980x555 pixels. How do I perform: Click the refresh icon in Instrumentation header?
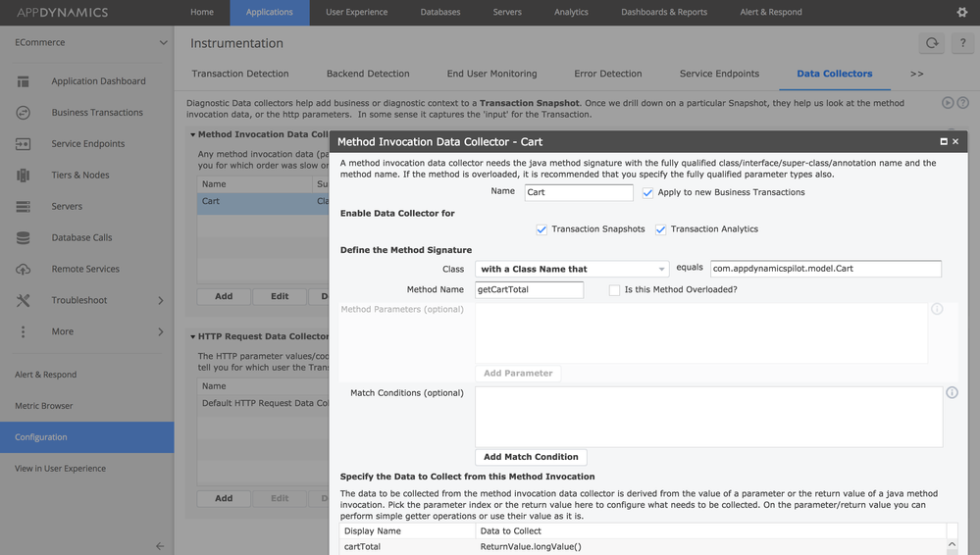point(932,43)
